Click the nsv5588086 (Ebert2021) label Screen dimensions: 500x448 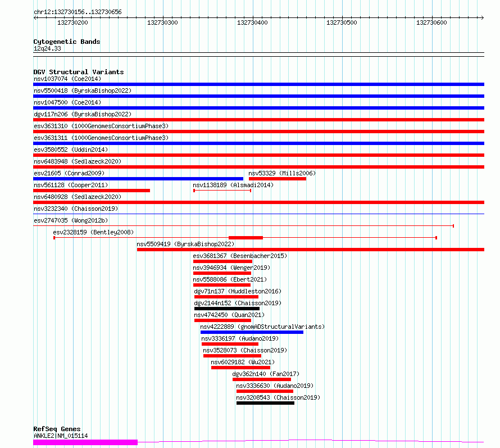pyautogui.click(x=230, y=279)
